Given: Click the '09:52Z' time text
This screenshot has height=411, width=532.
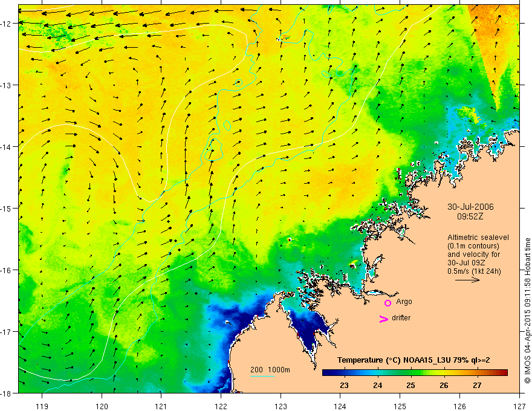Looking at the screenshot, I should (x=470, y=216).
